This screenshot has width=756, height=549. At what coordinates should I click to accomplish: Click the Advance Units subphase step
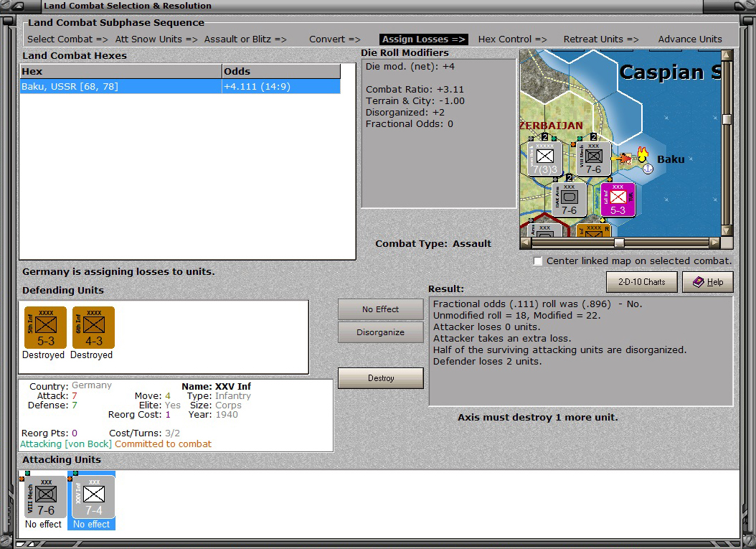pos(690,39)
